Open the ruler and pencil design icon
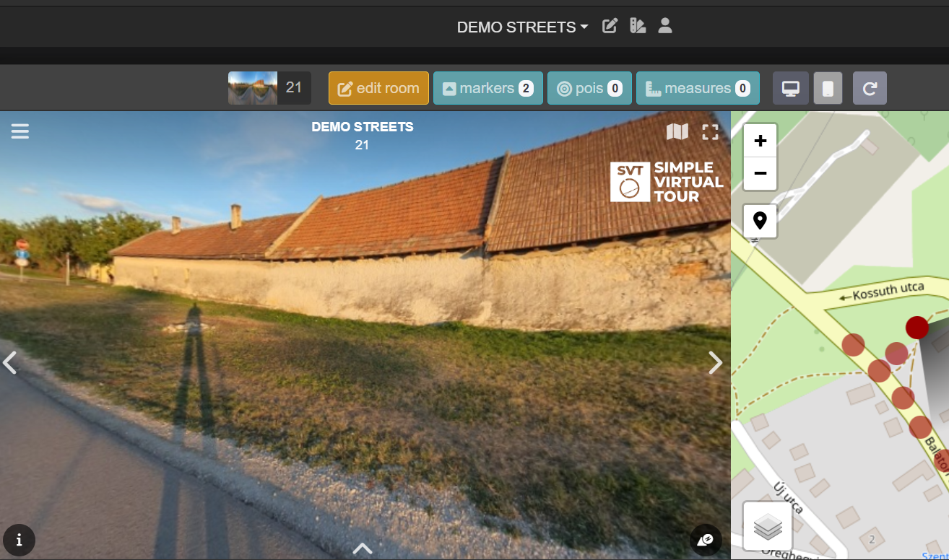Image resolution: width=949 pixels, height=560 pixels. point(638,27)
